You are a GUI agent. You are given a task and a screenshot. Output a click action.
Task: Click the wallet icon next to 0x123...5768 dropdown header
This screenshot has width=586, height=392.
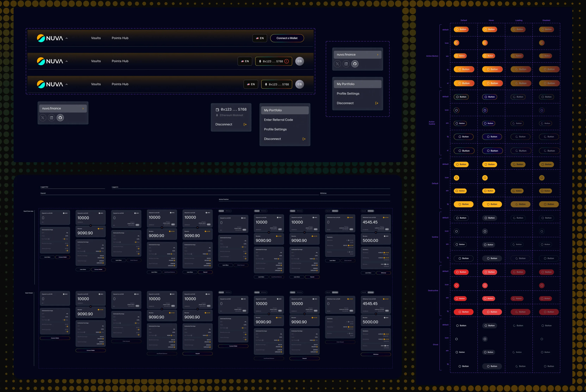[x=217, y=110]
